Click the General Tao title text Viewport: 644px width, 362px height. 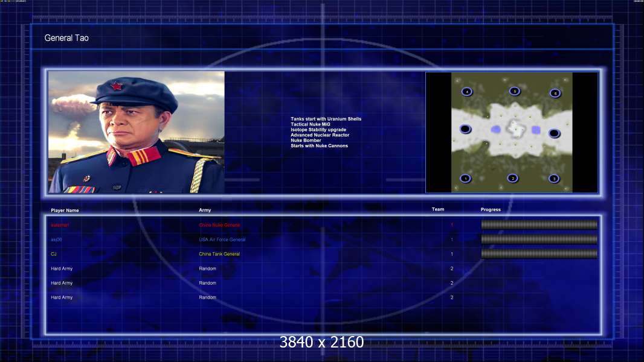(66, 38)
